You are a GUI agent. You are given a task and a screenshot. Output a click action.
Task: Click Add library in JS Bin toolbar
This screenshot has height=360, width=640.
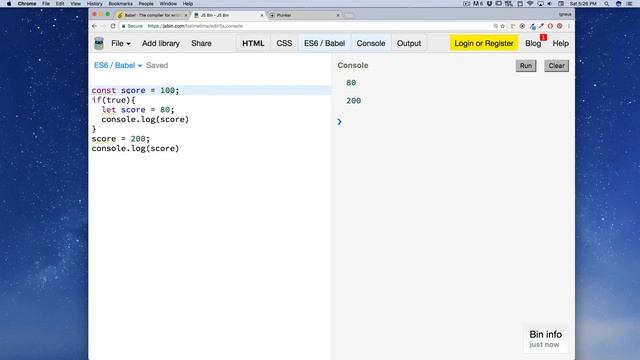[x=161, y=43]
